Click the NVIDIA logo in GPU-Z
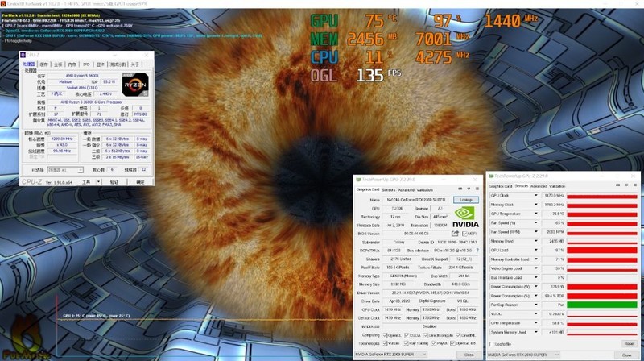The width and height of the screenshot is (644, 361). 465,217
